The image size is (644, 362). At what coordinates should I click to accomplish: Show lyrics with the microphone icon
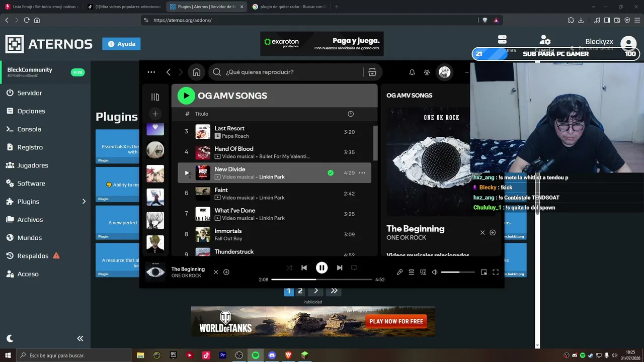click(x=399, y=272)
